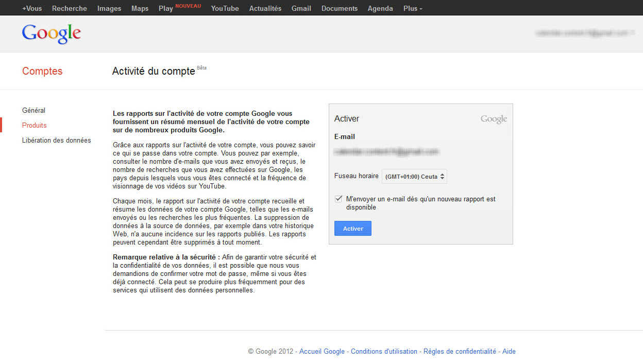This screenshot has height=364, width=643.
Task: Open Play marked NOUVEAU in top bar
Action: pyautogui.click(x=166, y=8)
